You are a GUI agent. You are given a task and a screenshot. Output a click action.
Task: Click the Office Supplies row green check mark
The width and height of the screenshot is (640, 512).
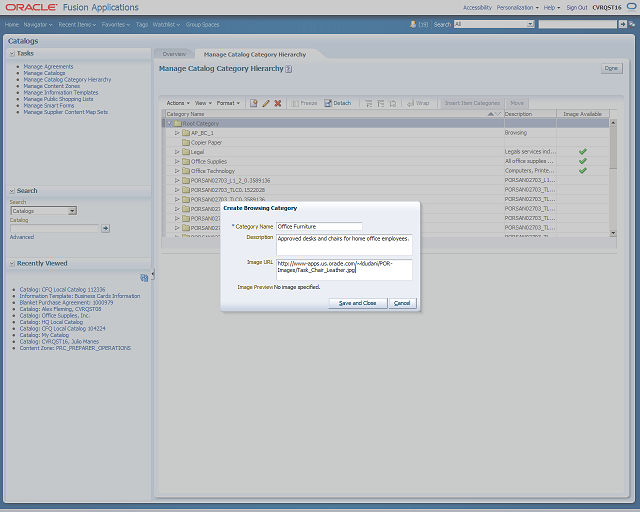582,161
